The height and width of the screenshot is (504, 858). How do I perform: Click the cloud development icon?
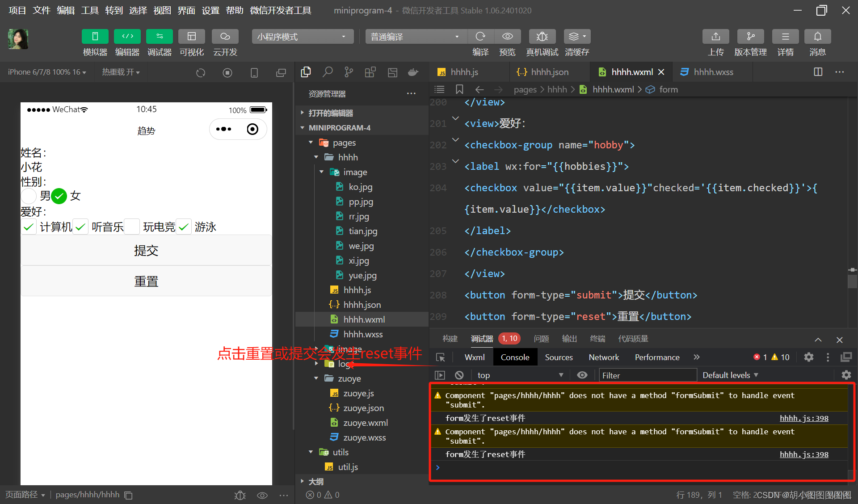(x=225, y=37)
